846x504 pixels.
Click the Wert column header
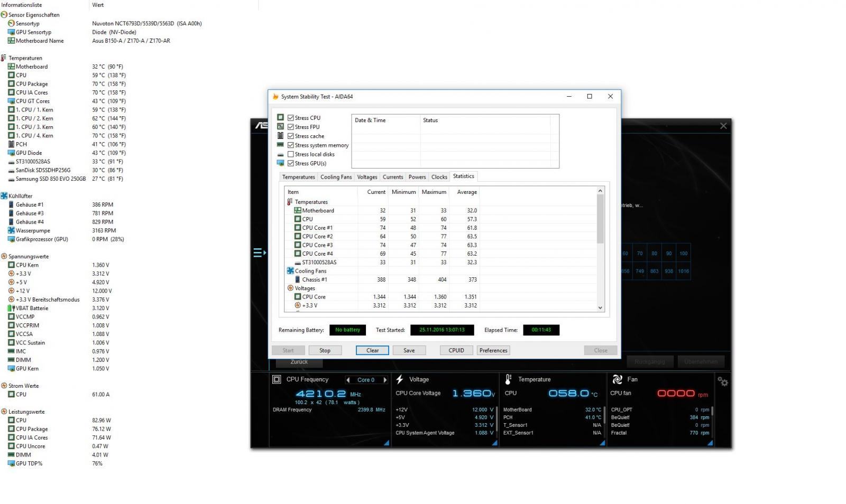point(174,5)
